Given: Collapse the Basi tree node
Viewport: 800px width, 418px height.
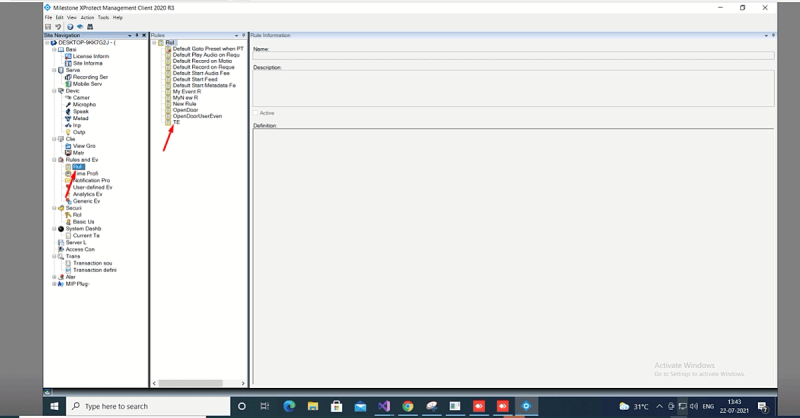Looking at the screenshot, I should coord(54,50).
